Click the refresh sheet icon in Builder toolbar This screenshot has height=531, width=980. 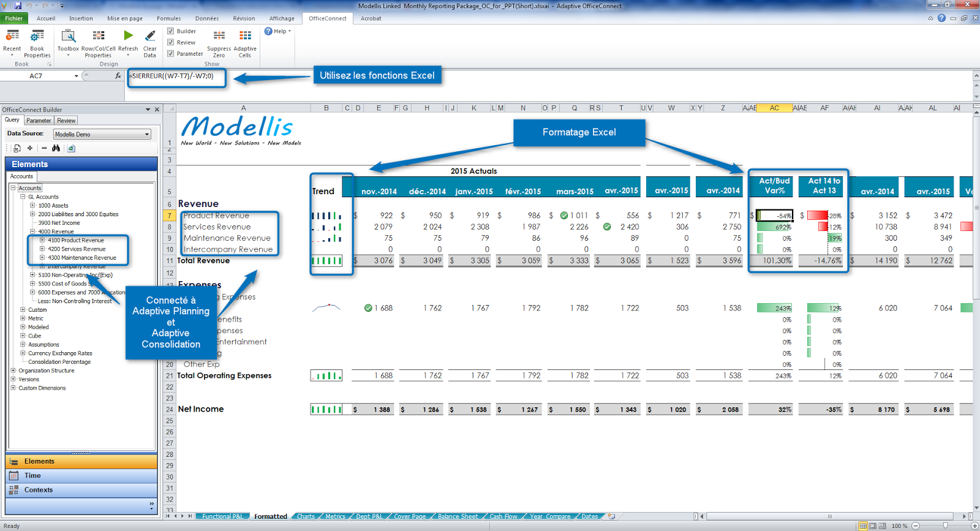tap(71, 148)
